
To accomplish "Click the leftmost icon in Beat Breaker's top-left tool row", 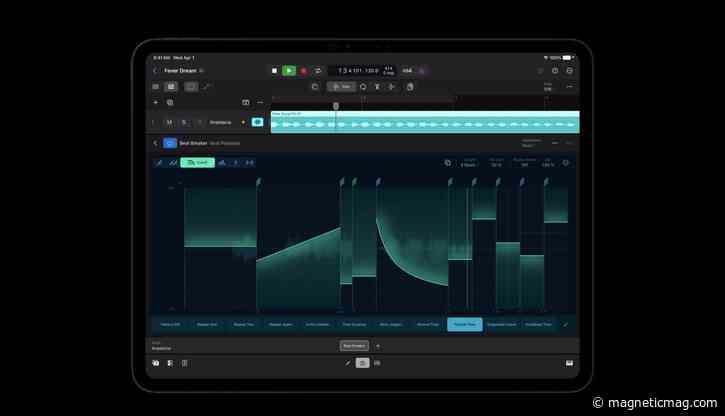I will click(x=159, y=163).
